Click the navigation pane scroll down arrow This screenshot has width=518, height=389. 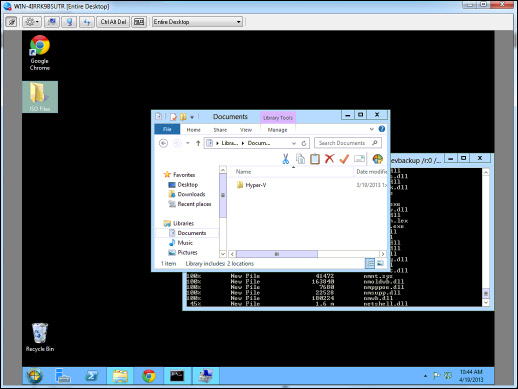coord(223,254)
